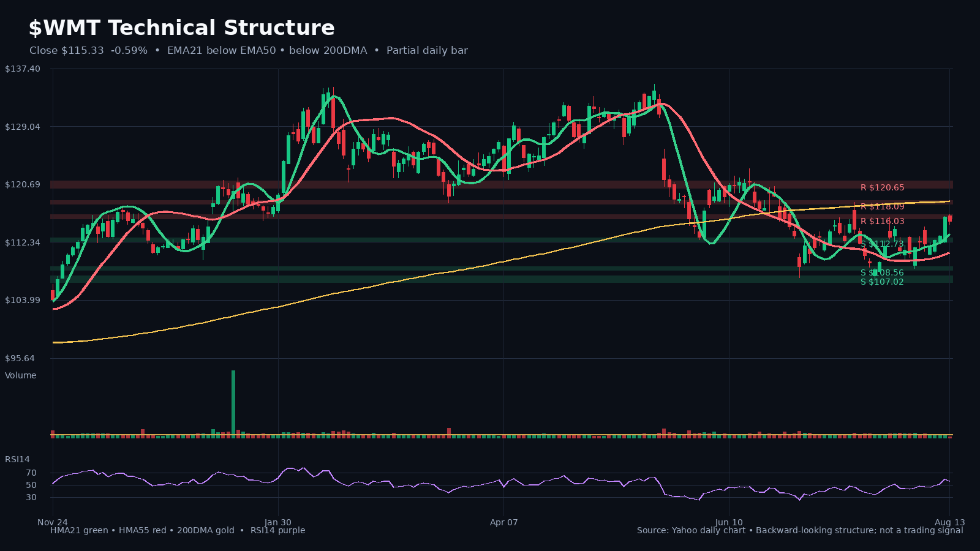Select the "$112.34" price axis label
The width and height of the screenshot is (980, 551).
[x=23, y=242]
